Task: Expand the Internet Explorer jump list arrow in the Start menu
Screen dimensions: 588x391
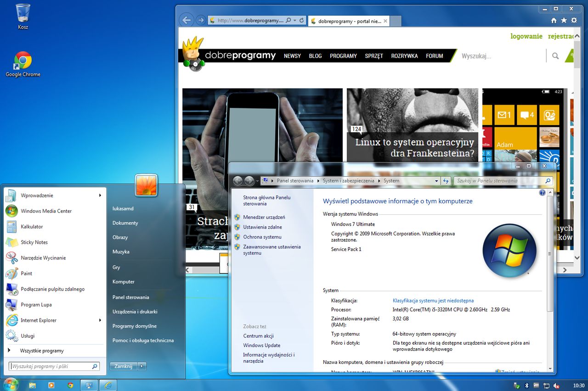Action: 100,320
